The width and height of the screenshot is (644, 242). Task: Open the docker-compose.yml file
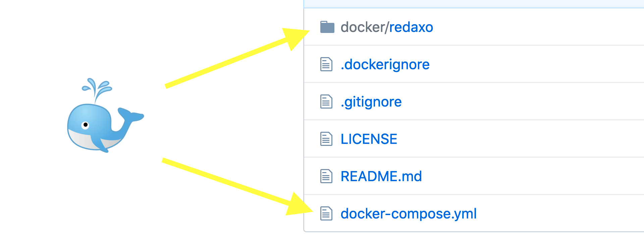coord(409,213)
